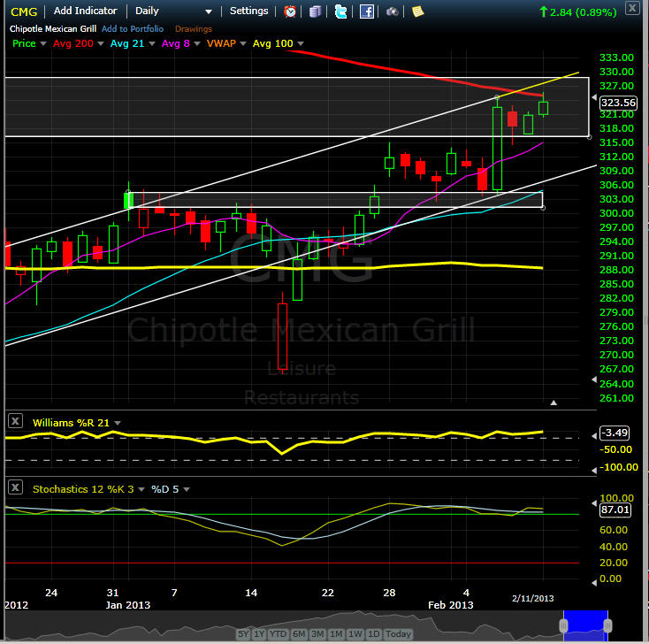Select the 1W range button

click(x=355, y=633)
